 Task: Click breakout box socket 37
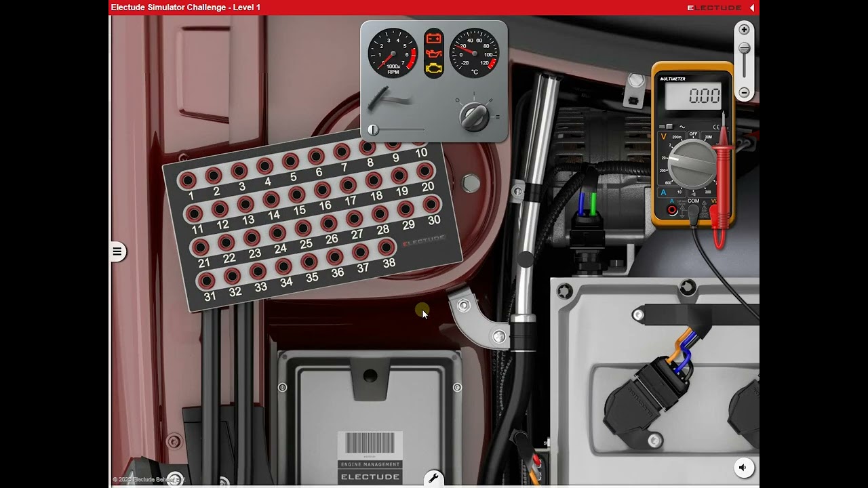pyautogui.click(x=361, y=251)
